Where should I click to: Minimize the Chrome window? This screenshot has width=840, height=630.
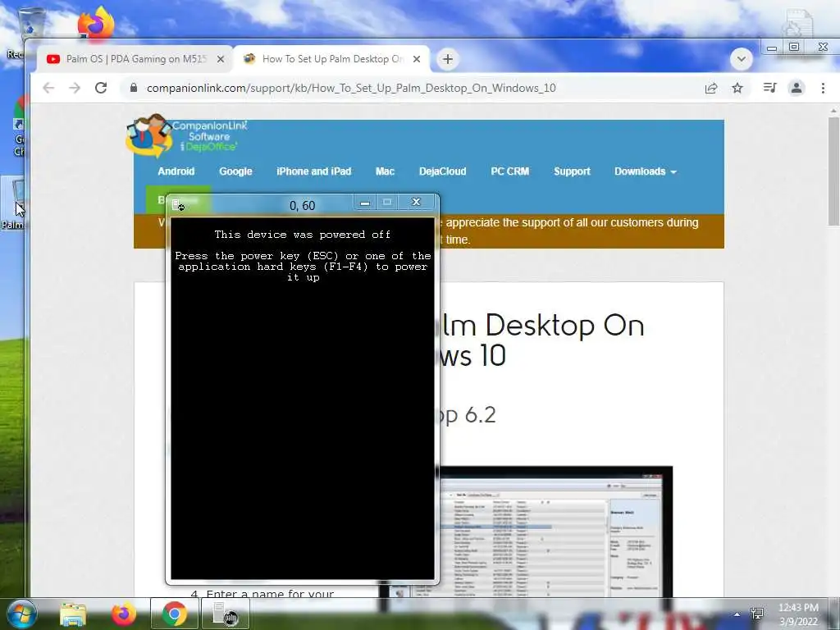(x=771, y=47)
